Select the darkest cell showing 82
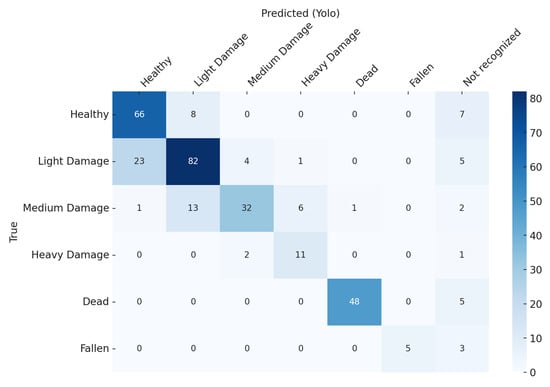 tap(193, 161)
